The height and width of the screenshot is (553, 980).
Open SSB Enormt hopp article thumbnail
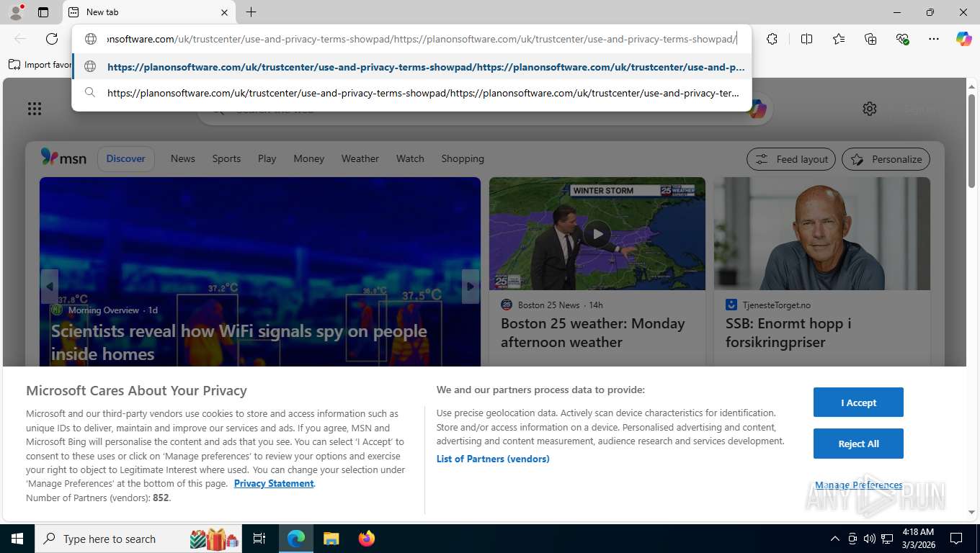point(822,234)
